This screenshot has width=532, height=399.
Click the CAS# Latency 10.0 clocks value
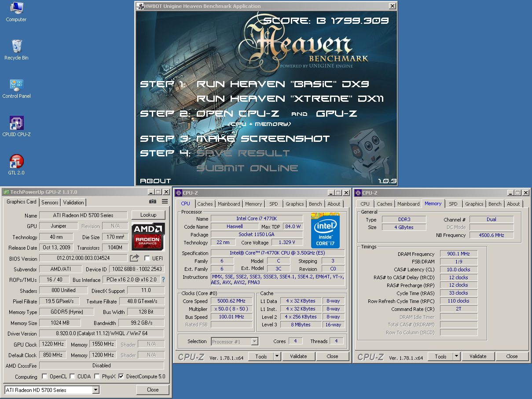pos(459,270)
